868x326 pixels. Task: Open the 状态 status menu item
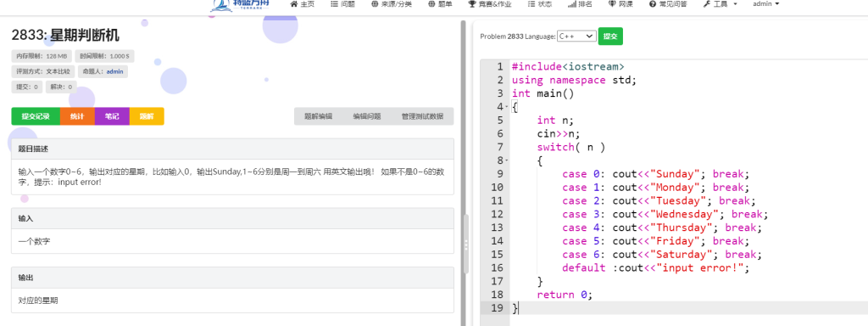pos(540,4)
